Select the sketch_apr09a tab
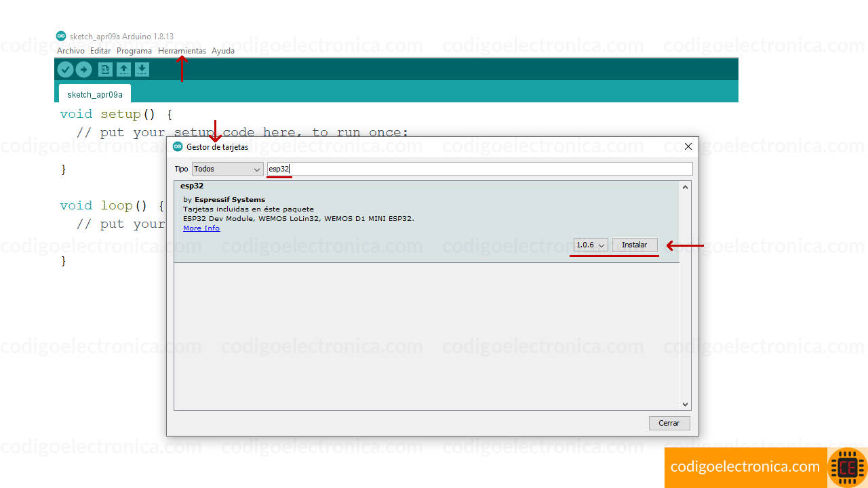This screenshot has width=868, height=488. point(95,94)
